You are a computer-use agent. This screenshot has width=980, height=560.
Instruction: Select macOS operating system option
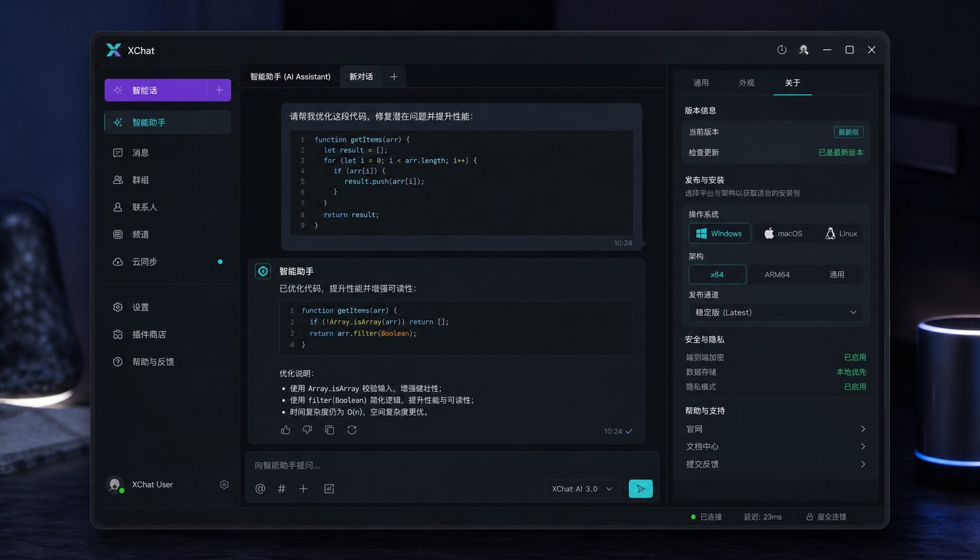click(783, 234)
